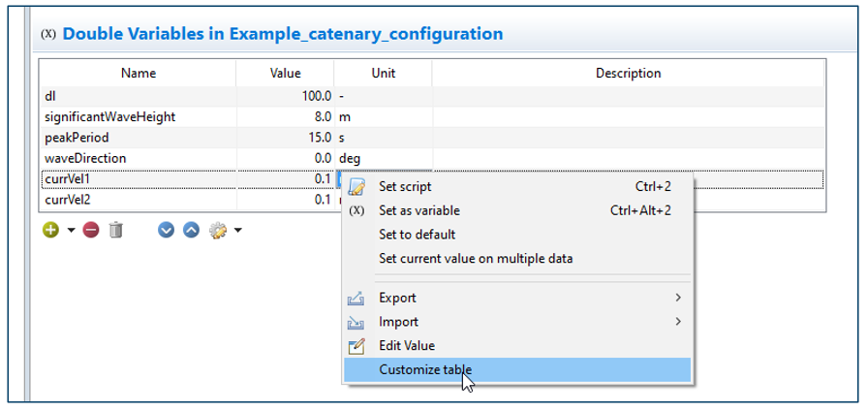The width and height of the screenshot is (868, 412).
Task: Click the red remove variable icon
Action: (x=91, y=230)
